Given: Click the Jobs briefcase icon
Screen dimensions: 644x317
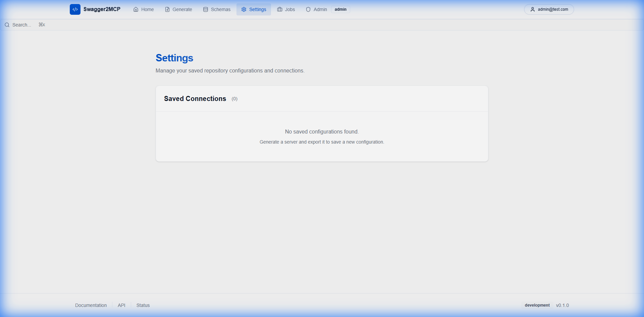Looking at the screenshot, I should pos(280,9).
